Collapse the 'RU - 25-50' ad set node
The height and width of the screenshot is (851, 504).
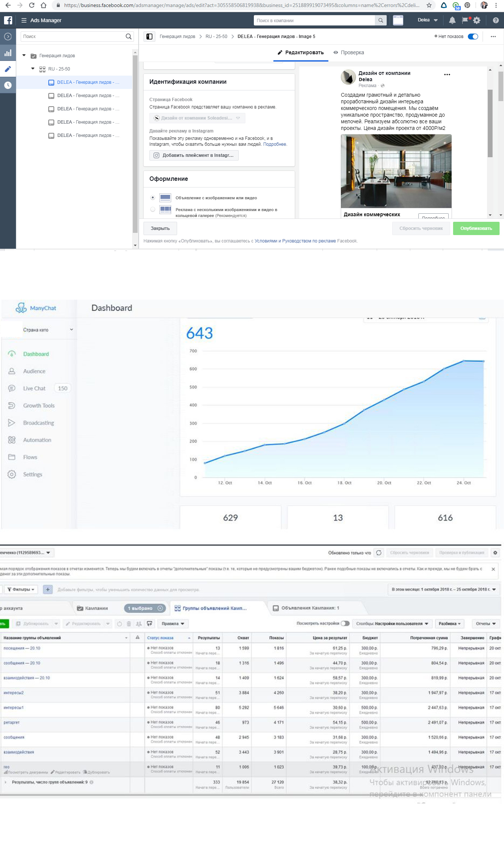(33, 69)
